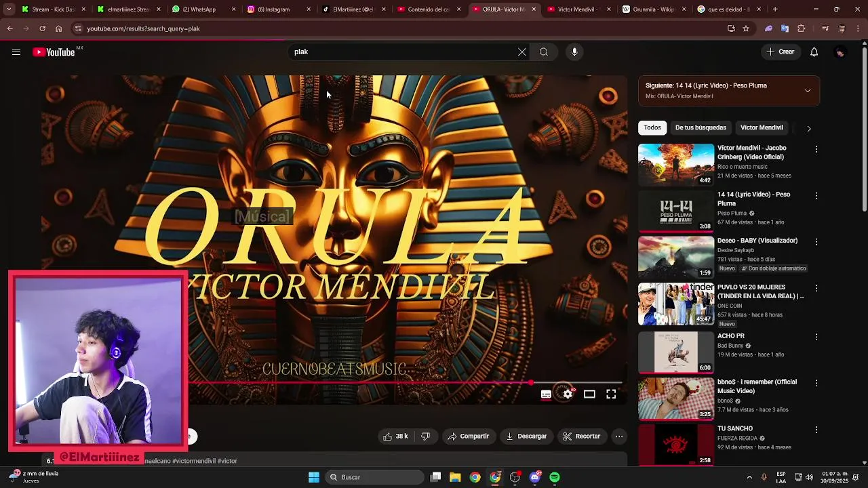Image resolution: width=868 pixels, height=488 pixels.
Task: Open the 14 14 Peso Pluma thumbnail
Action: [x=676, y=211]
